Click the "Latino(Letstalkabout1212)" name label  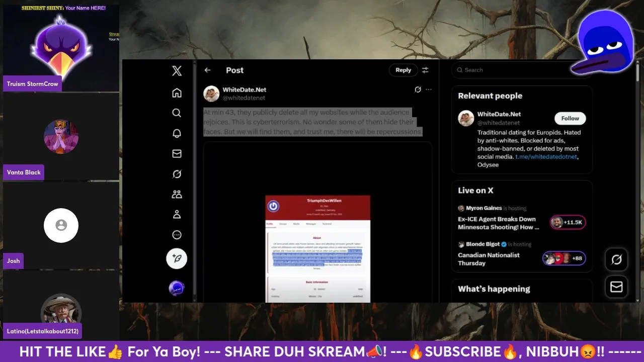[43, 332]
